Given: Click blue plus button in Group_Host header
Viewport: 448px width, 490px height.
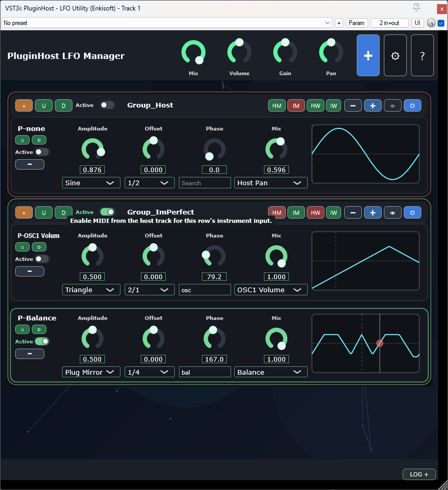Looking at the screenshot, I should (x=373, y=105).
